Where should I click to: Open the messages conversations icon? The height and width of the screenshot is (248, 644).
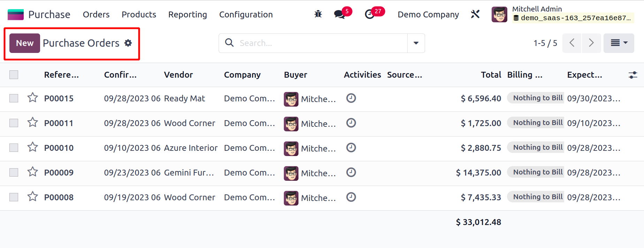(x=339, y=14)
